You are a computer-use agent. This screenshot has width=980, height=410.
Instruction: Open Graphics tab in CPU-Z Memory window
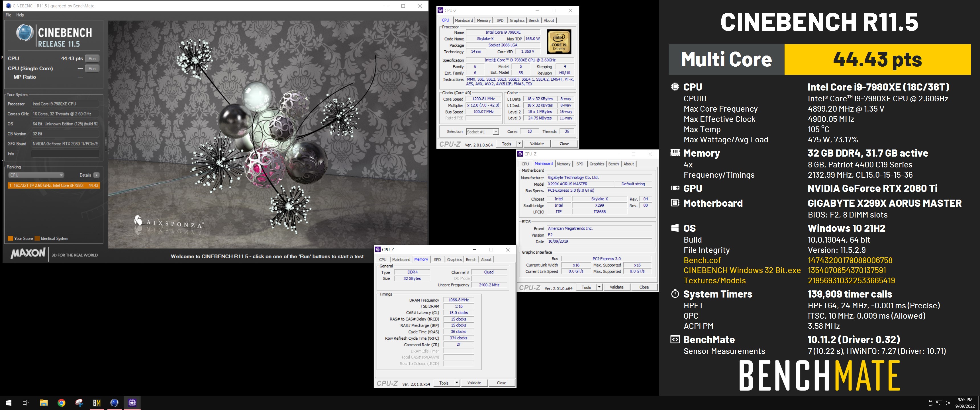[x=454, y=260]
